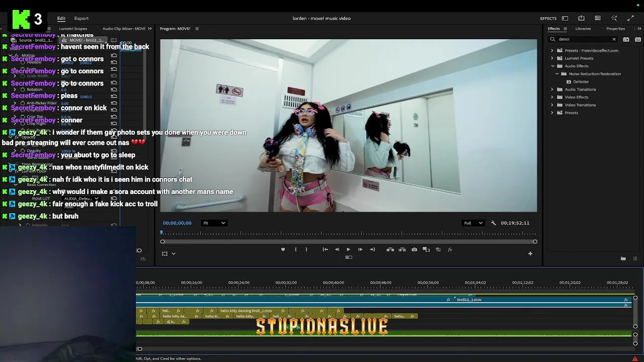The image size is (644, 362).
Task: Switch to the Edit workspace tab
Action: [x=61, y=19]
